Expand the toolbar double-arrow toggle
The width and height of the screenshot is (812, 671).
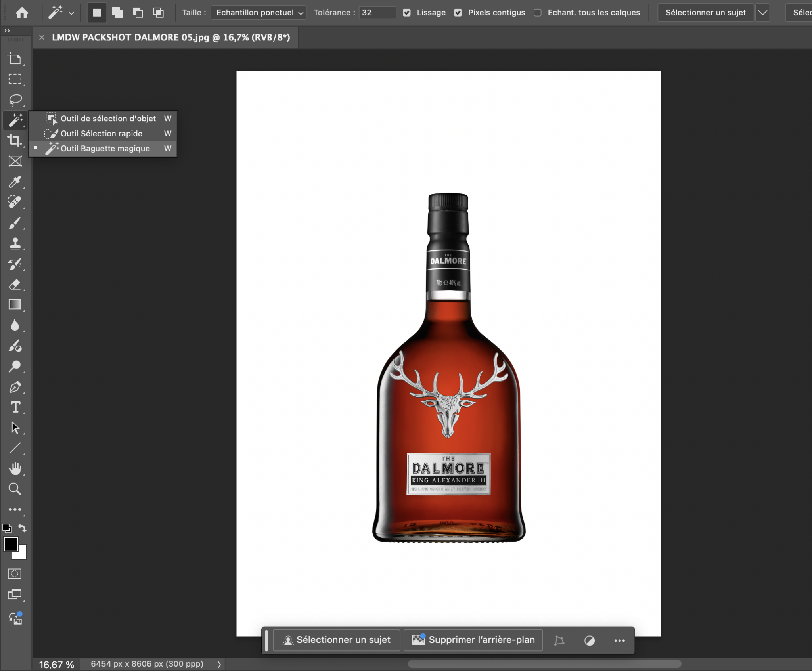tap(7, 31)
